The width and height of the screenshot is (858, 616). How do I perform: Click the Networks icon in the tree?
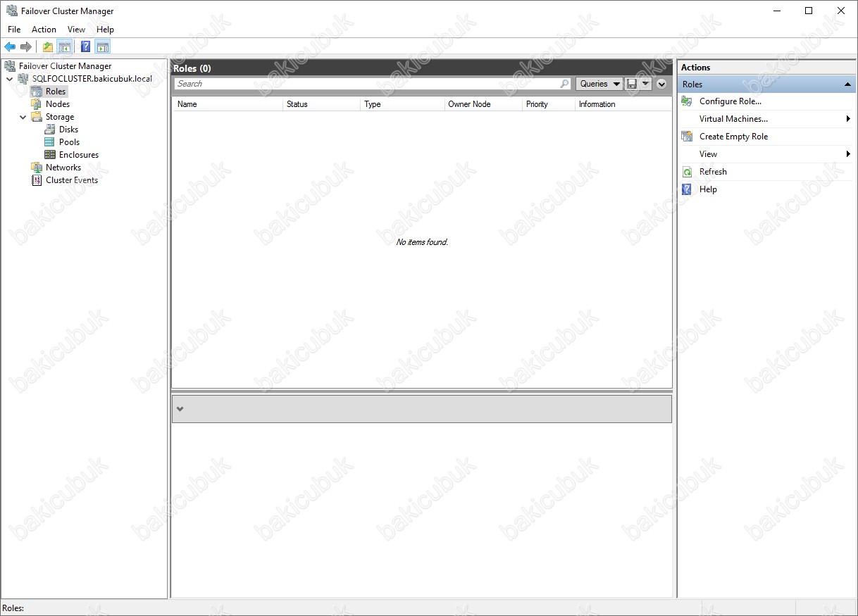pos(37,168)
